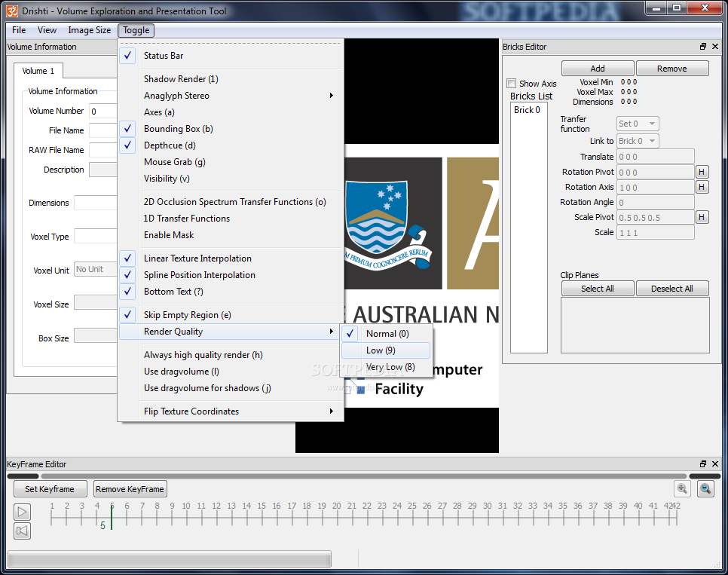Enable Always high quality render (h)
The image size is (728, 575).
[x=231, y=355]
